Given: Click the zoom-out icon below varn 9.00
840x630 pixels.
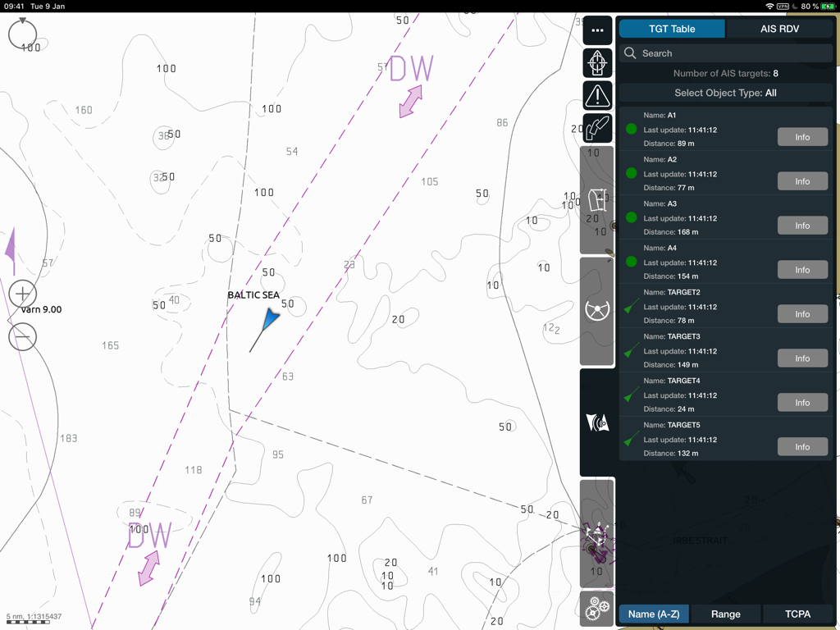Looking at the screenshot, I should (x=22, y=337).
